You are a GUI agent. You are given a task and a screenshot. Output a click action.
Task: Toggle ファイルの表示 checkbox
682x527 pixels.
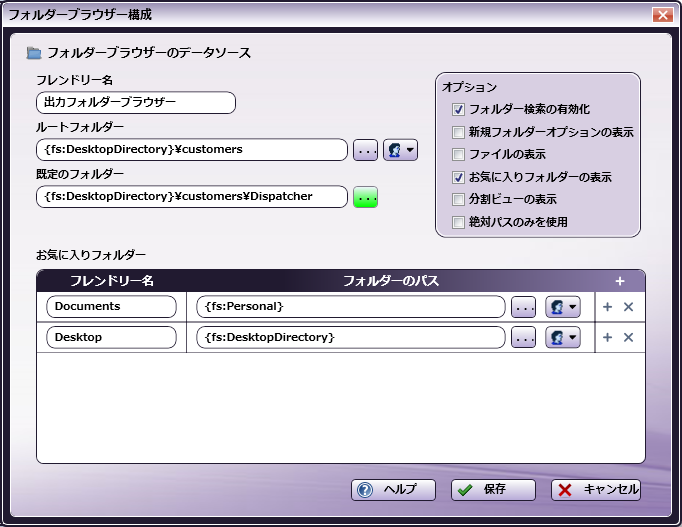(458, 154)
